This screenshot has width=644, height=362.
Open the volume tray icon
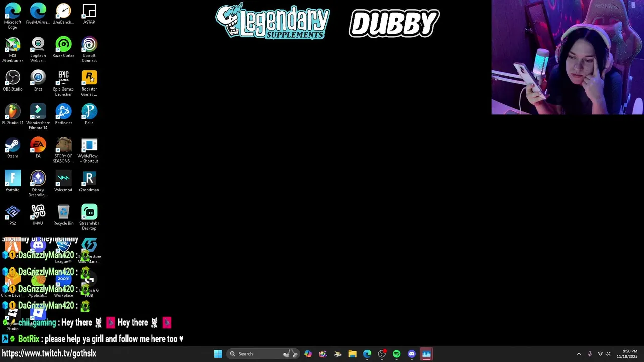(608, 354)
